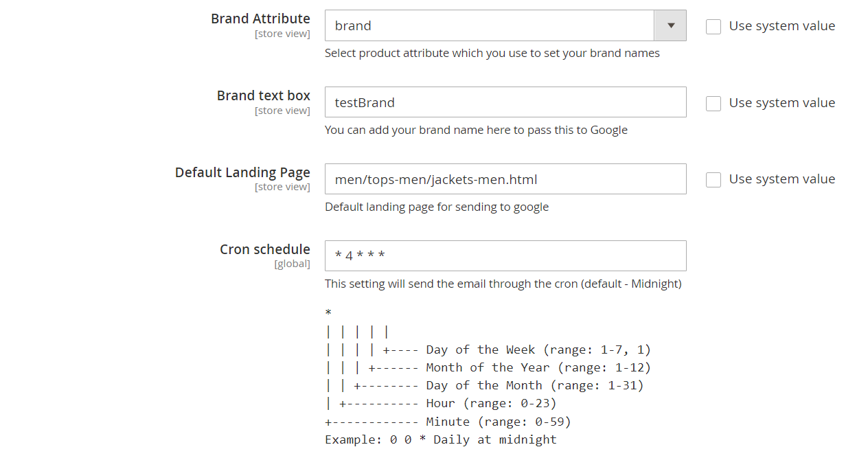Click into the Default Landing Page field
Screen dimensions: 868x469
pos(505,179)
